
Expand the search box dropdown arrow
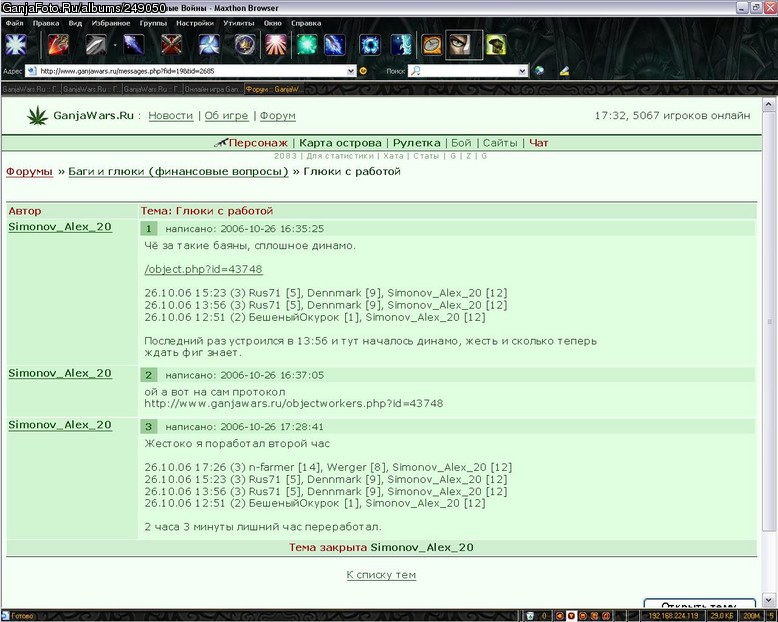point(522,71)
